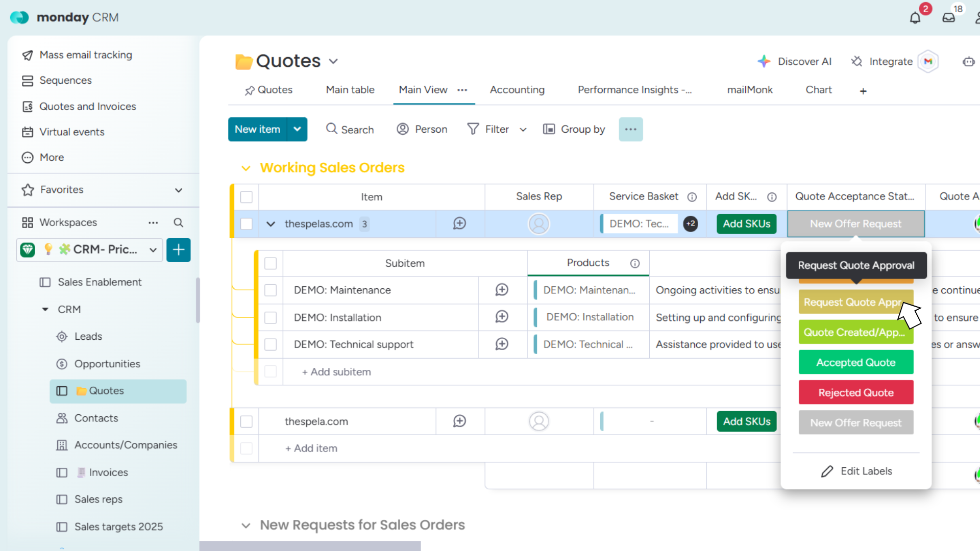980x551 pixels.
Task: Click Service Basket column info icon
Action: click(x=692, y=197)
